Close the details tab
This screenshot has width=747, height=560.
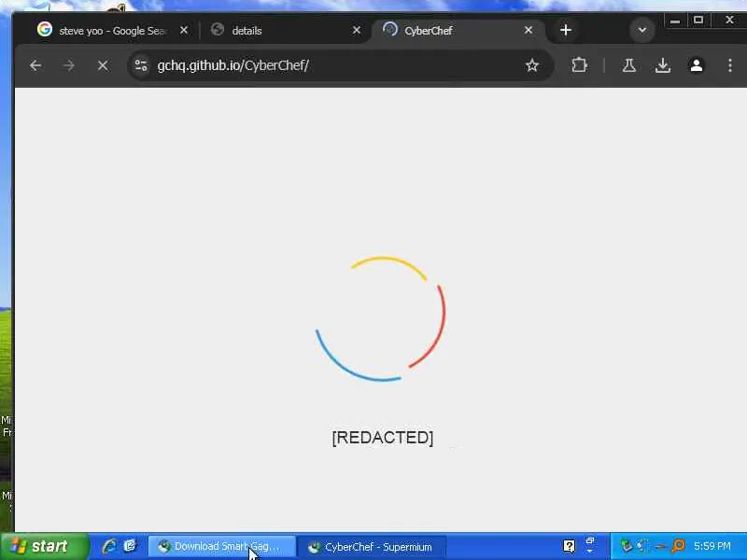[357, 31]
